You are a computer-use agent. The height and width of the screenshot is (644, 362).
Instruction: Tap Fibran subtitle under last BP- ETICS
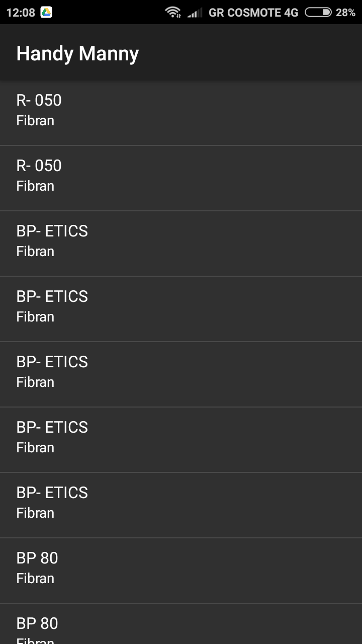pyautogui.click(x=35, y=513)
